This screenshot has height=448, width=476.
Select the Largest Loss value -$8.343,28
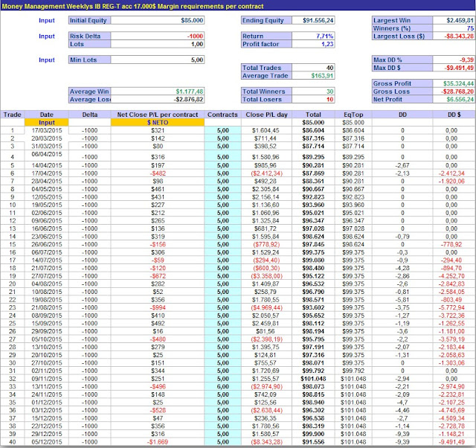point(454,36)
